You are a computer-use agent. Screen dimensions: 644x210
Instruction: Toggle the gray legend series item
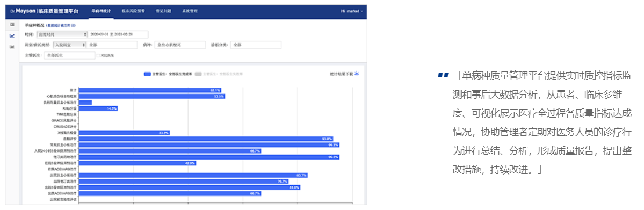pos(219,74)
